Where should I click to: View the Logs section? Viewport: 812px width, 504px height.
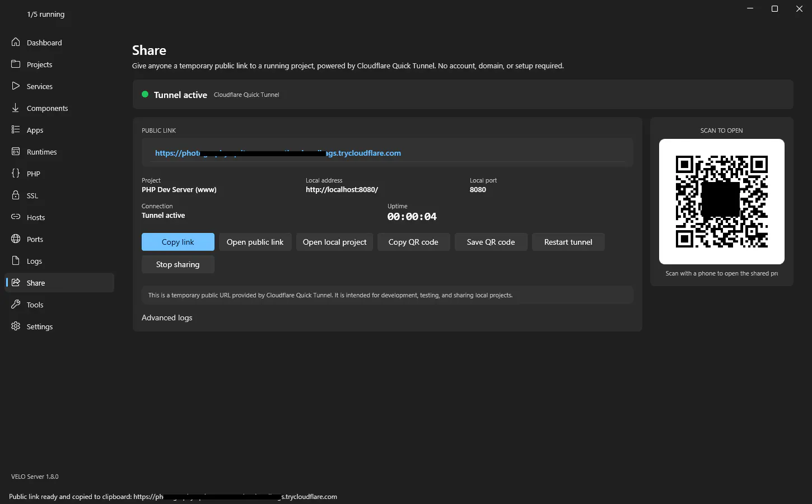click(59, 261)
